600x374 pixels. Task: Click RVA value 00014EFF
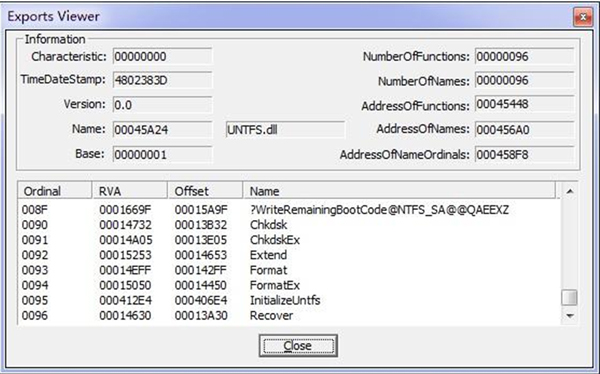click(x=126, y=270)
